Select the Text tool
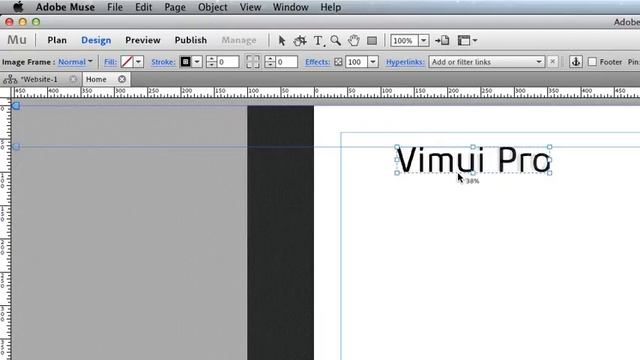This screenshot has width=640, height=360. pos(318,40)
